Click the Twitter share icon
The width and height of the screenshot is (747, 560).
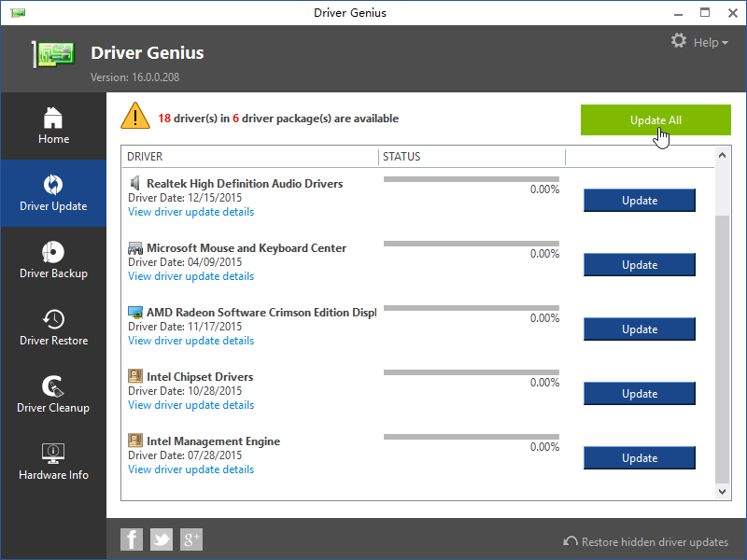pyautogui.click(x=161, y=539)
